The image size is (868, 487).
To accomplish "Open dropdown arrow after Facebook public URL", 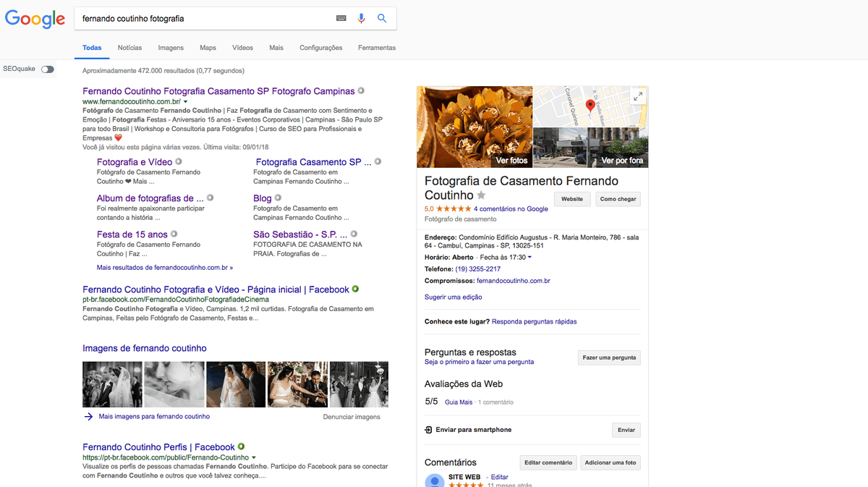I will [x=254, y=458].
